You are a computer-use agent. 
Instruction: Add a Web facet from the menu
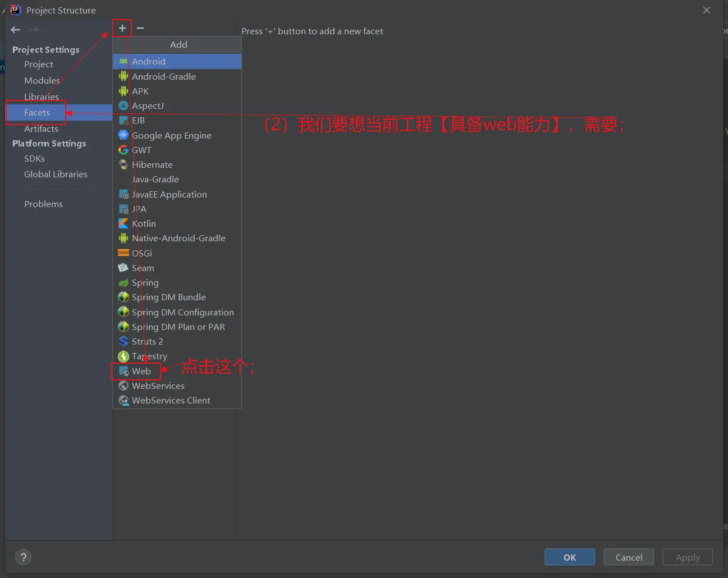click(177, 371)
